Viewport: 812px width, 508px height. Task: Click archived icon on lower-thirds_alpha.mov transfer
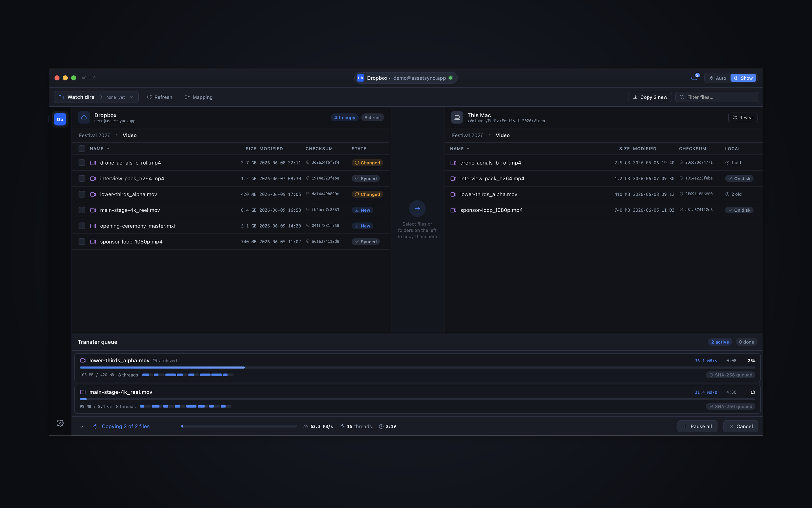(155, 360)
